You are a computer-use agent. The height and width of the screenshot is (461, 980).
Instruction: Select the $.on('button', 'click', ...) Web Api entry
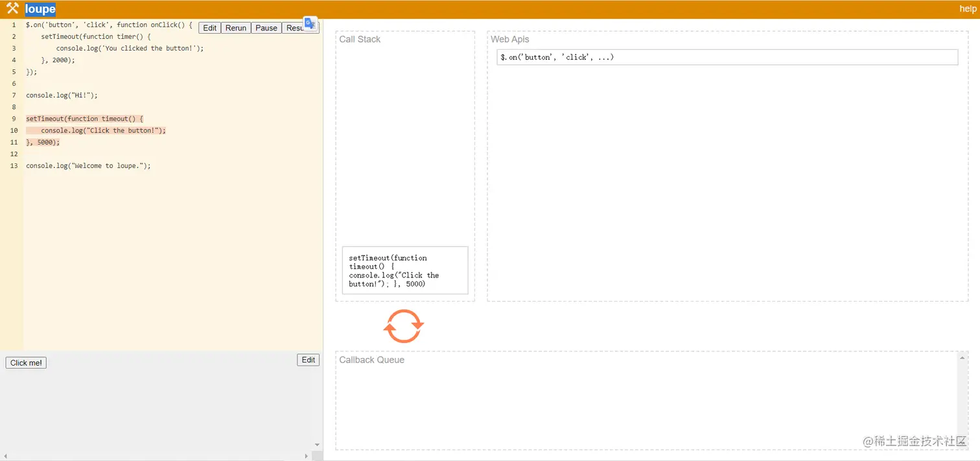[x=727, y=57]
